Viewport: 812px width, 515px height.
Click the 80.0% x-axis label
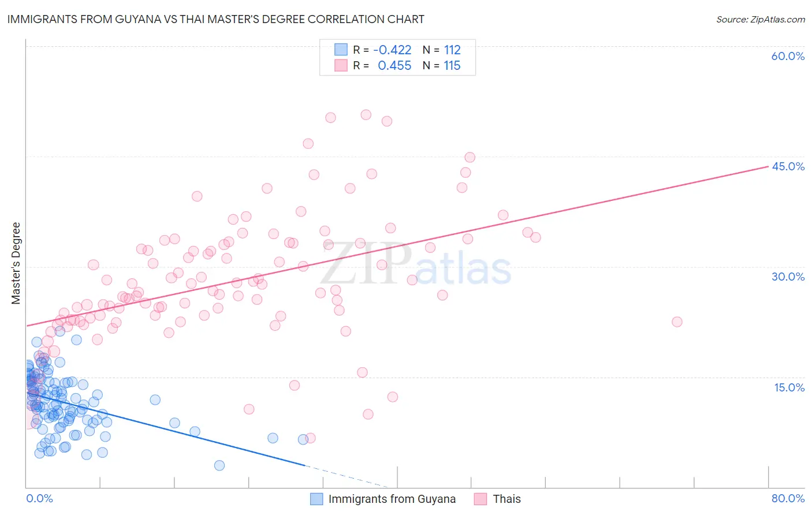(x=788, y=498)
